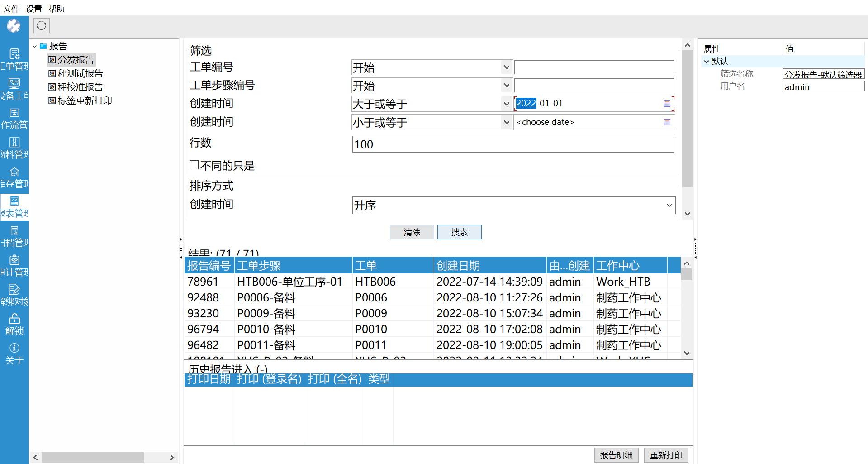Open the 设置 menu
The width and height of the screenshot is (868, 464).
(x=34, y=9)
